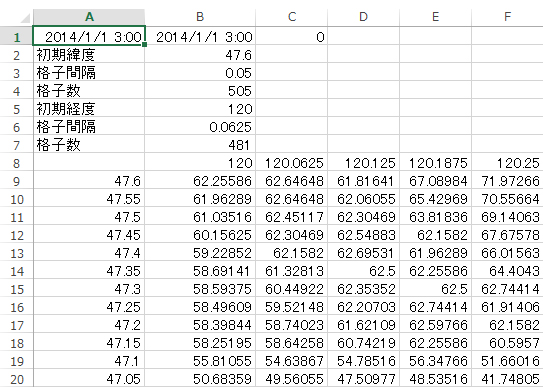This screenshot has width=543, height=387.
Task: Select column C header
Action: pyautogui.click(x=292, y=17)
